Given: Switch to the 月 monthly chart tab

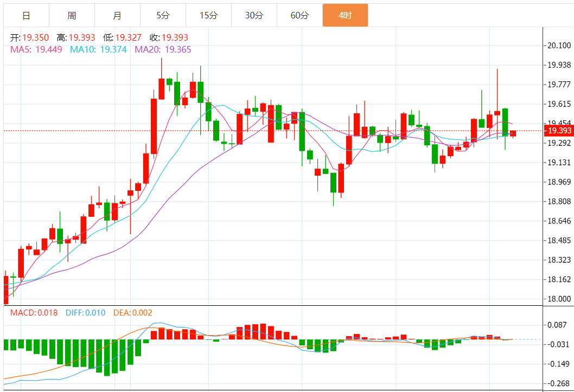Looking at the screenshot, I should 117,15.
